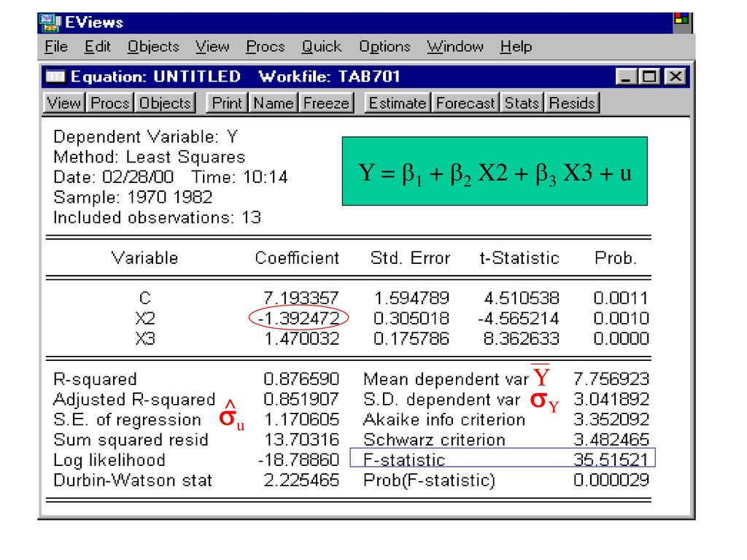The height and width of the screenshot is (560, 747).
Task: Click the Forecast button
Action: point(465,103)
